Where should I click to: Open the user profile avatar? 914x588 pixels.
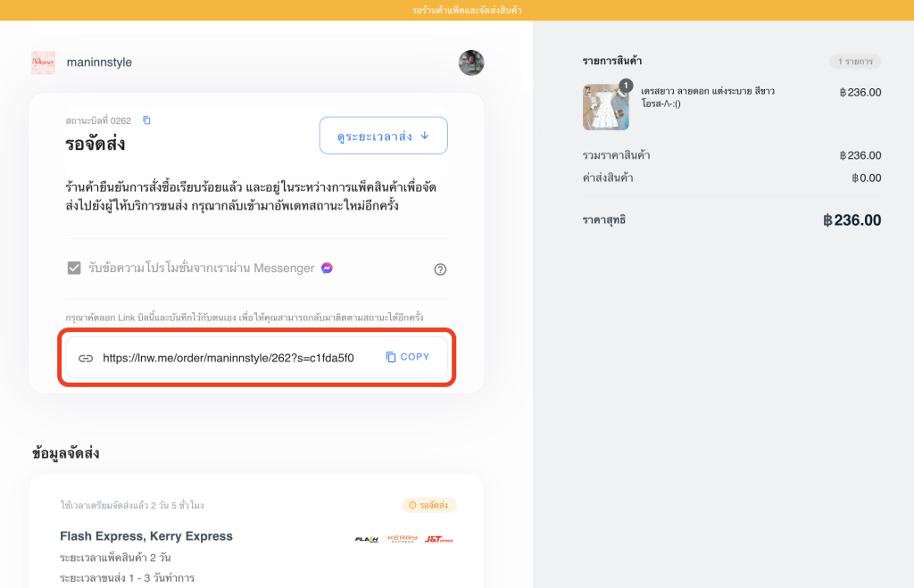(x=471, y=62)
